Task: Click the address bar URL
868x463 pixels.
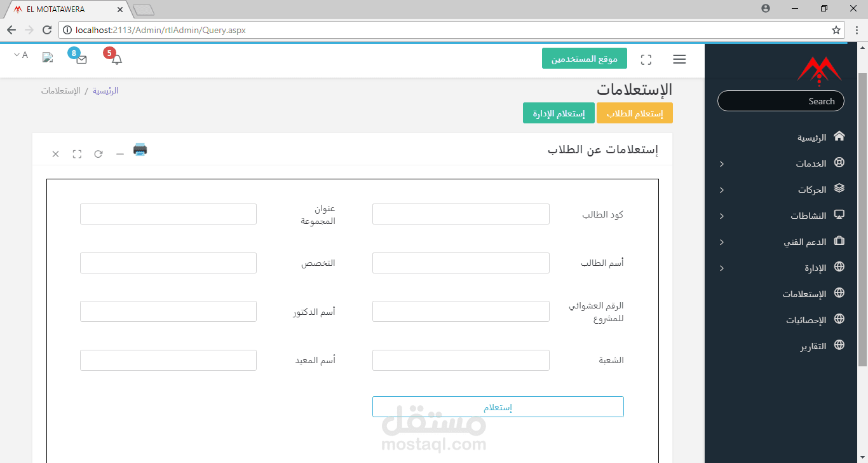Action: tap(160, 30)
